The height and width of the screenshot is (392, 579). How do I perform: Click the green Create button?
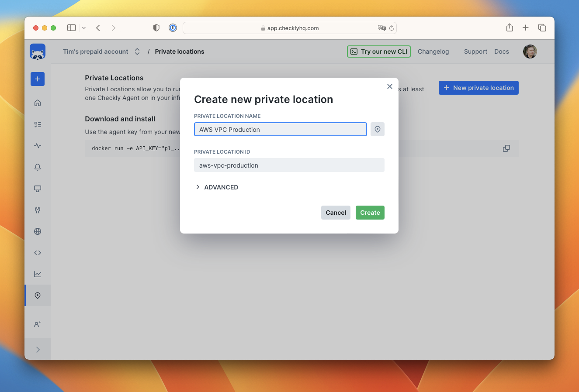click(370, 213)
